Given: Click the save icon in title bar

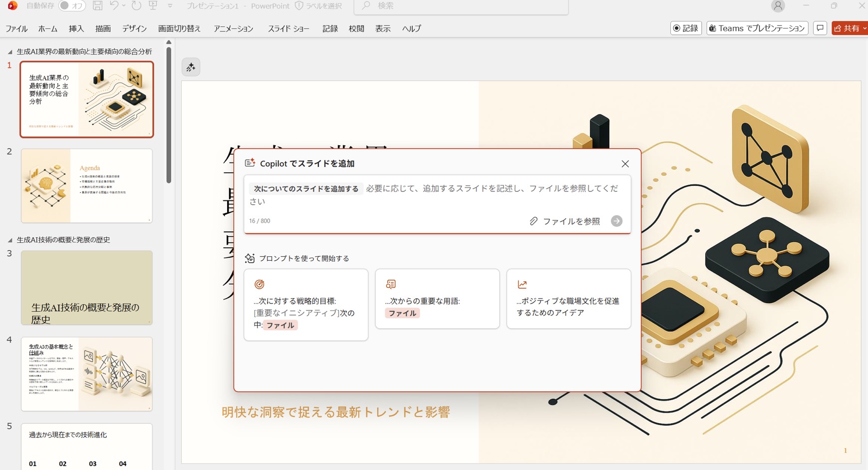Looking at the screenshot, I should 98,6.
